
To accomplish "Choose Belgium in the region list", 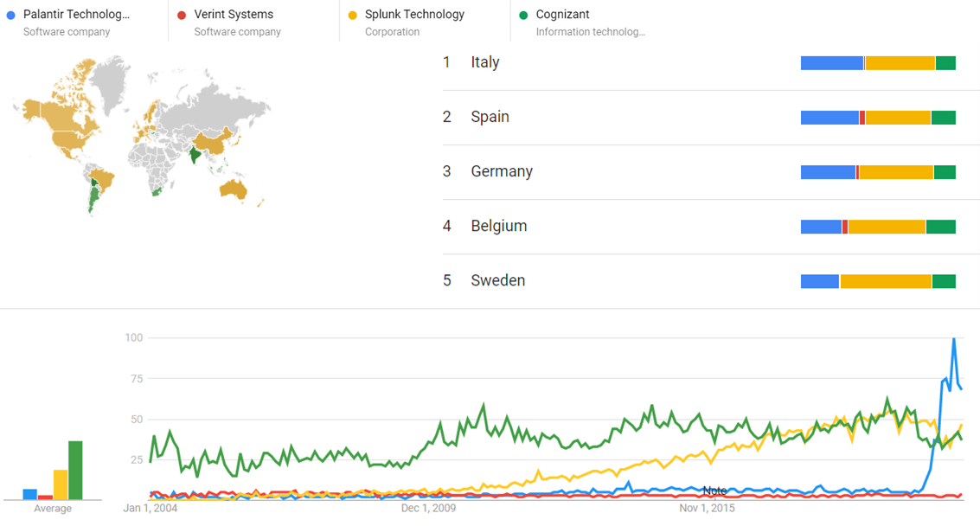I will click(498, 226).
